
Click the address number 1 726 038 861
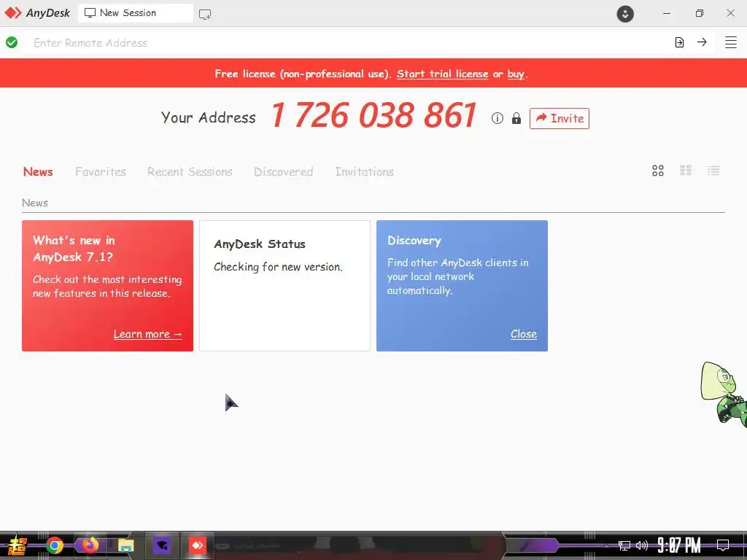(x=373, y=116)
